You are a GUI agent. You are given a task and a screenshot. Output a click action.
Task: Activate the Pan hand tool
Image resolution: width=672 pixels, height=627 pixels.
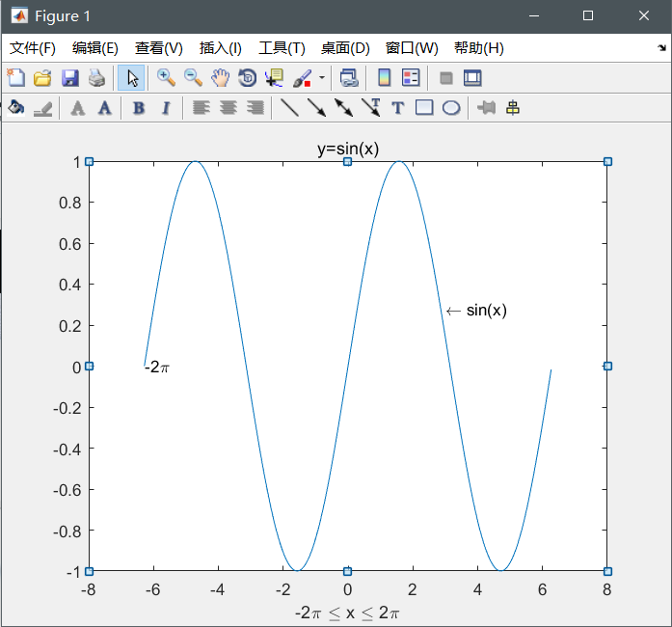coord(220,78)
